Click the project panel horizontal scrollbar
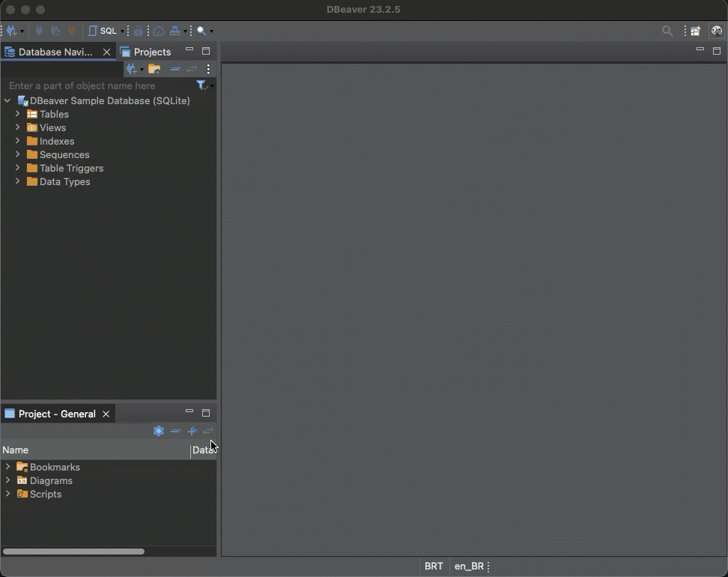 (x=74, y=552)
